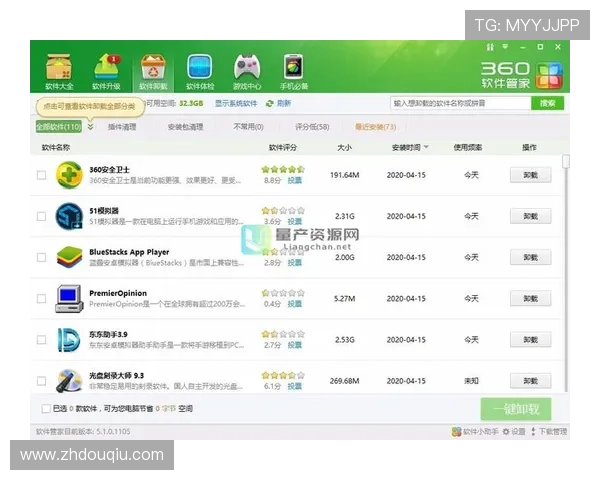Image resolution: width=600 pixels, height=480 pixels.
Task: Click 投票 link for 光盘刻录大师 9.3
Action: pos(295,386)
